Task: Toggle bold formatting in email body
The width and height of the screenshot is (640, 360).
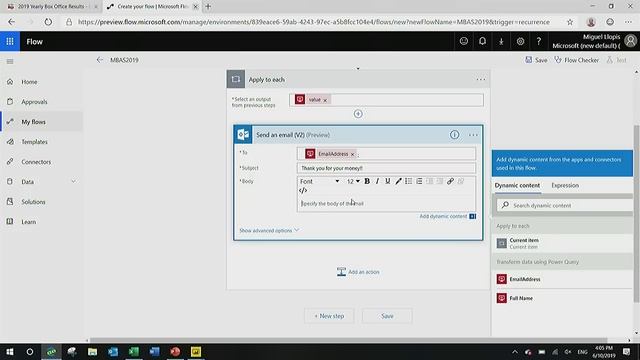Action: tap(367, 181)
